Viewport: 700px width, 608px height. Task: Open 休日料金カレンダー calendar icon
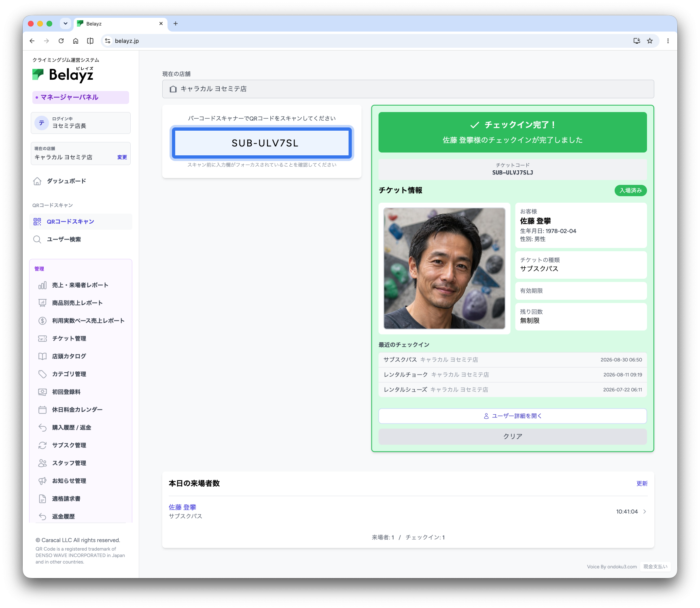(x=42, y=410)
